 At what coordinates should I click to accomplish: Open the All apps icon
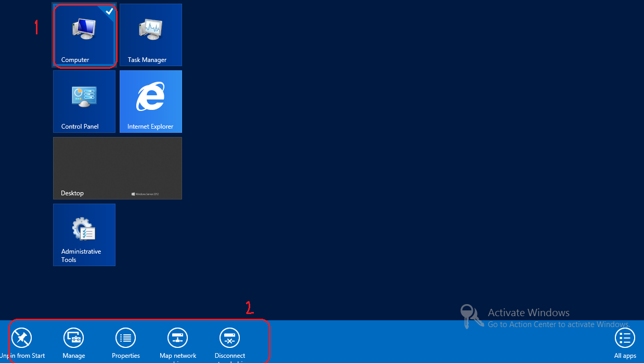(625, 338)
